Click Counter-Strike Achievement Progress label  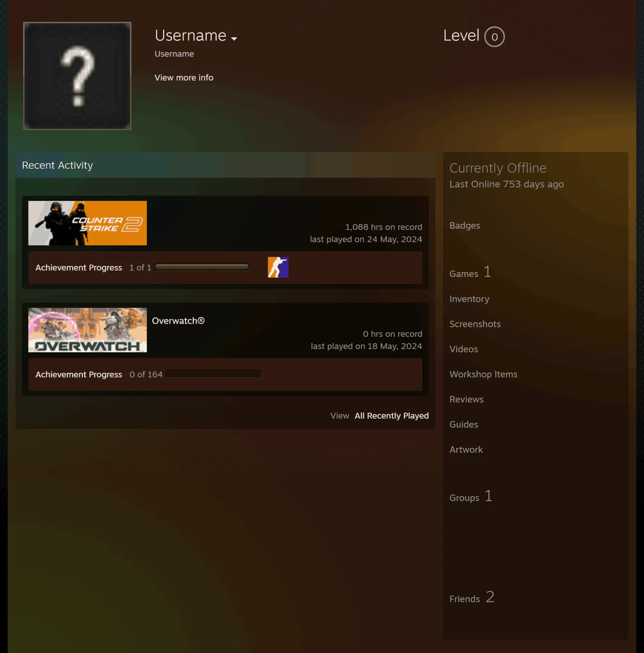click(79, 268)
